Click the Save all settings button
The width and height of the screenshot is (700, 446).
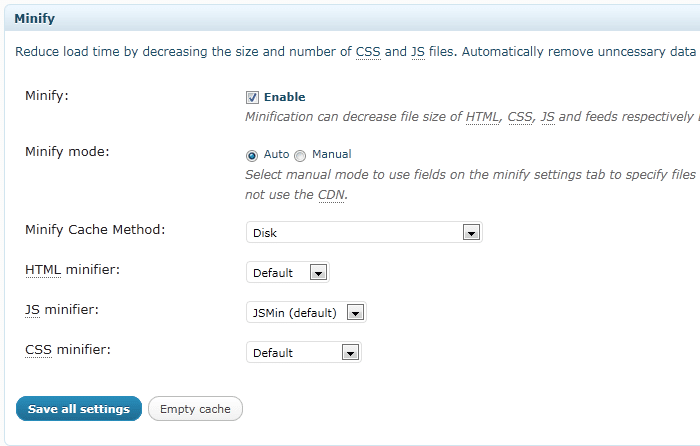click(79, 408)
